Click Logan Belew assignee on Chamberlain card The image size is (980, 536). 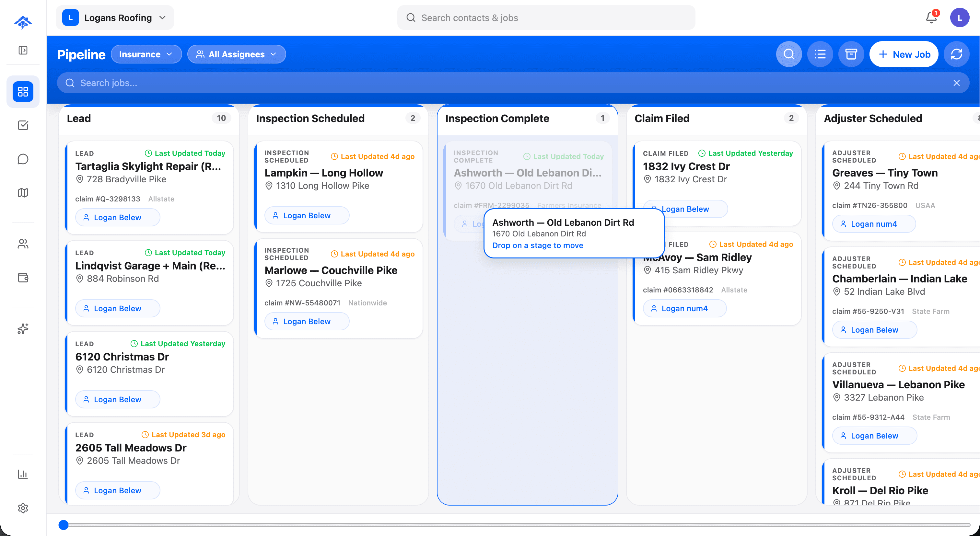tap(874, 330)
